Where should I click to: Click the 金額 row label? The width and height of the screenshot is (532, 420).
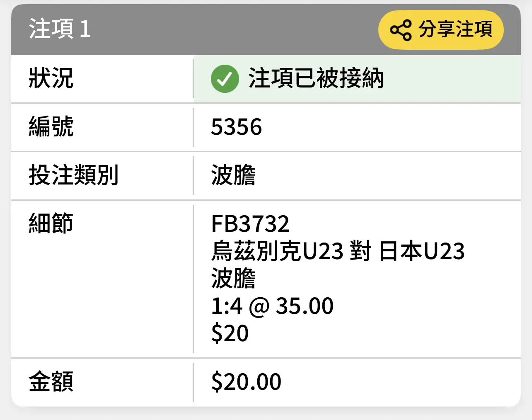[51, 381]
